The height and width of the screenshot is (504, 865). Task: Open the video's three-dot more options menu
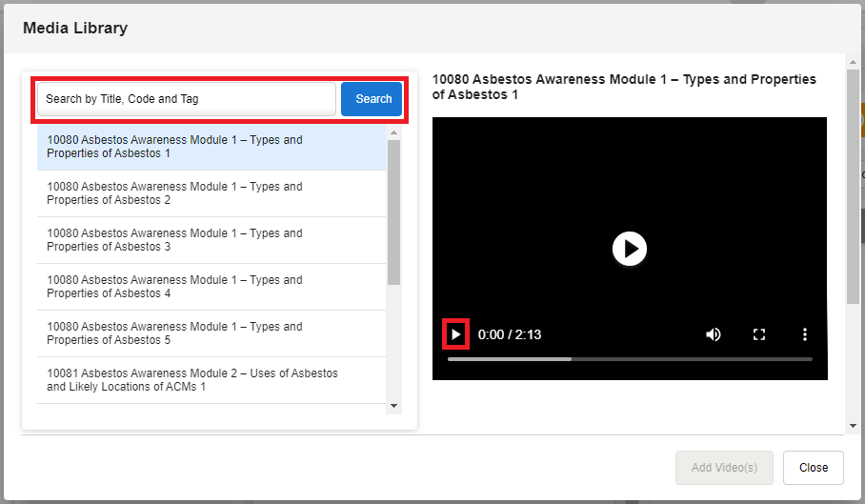805,334
